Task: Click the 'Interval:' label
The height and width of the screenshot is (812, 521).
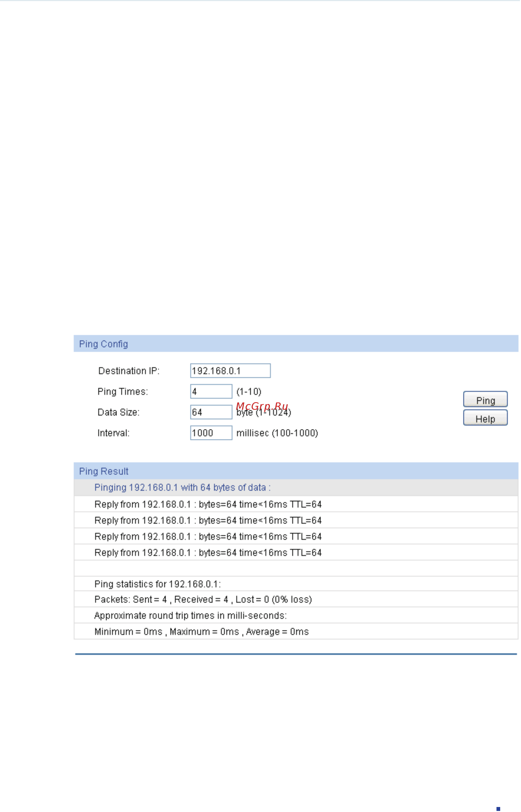Action: (x=114, y=433)
